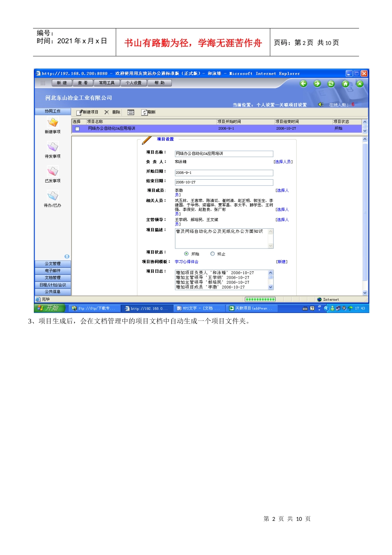Expand the 公文管理 sidebar section
This screenshot has height=555, width=392.
pos(53,263)
